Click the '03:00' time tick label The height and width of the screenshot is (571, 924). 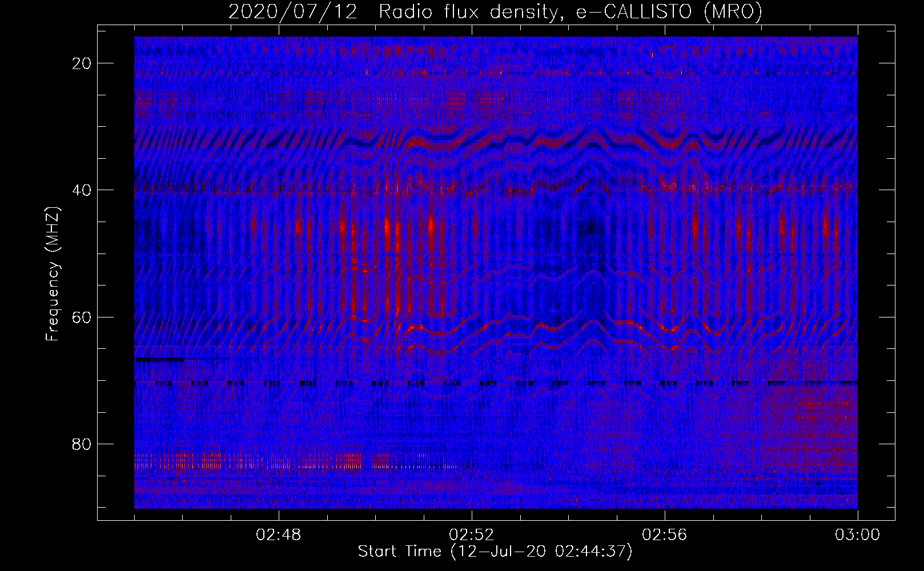click(858, 535)
